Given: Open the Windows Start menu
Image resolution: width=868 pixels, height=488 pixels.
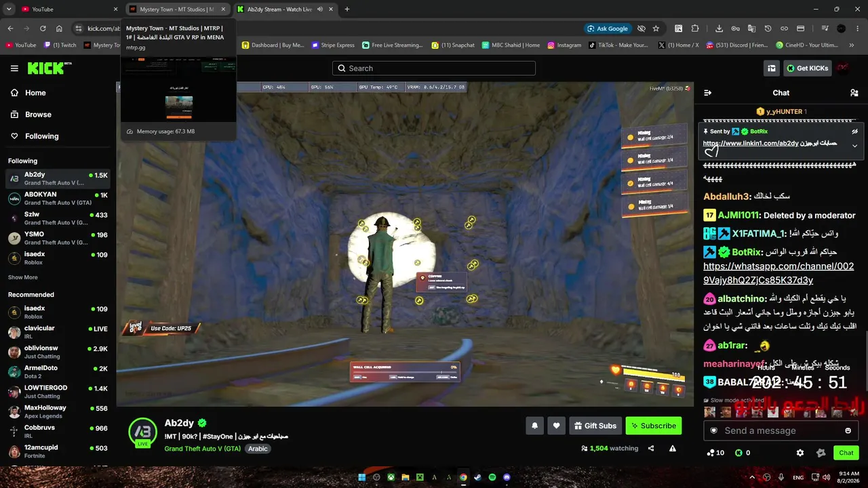Looking at the screenshot, I should point(361,477).
